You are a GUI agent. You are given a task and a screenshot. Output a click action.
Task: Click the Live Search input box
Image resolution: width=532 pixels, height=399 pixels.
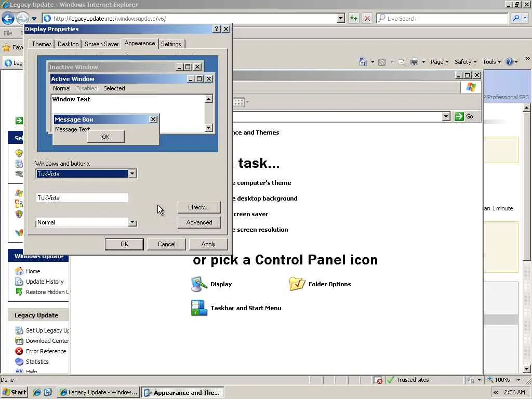[x=442, y=18]
